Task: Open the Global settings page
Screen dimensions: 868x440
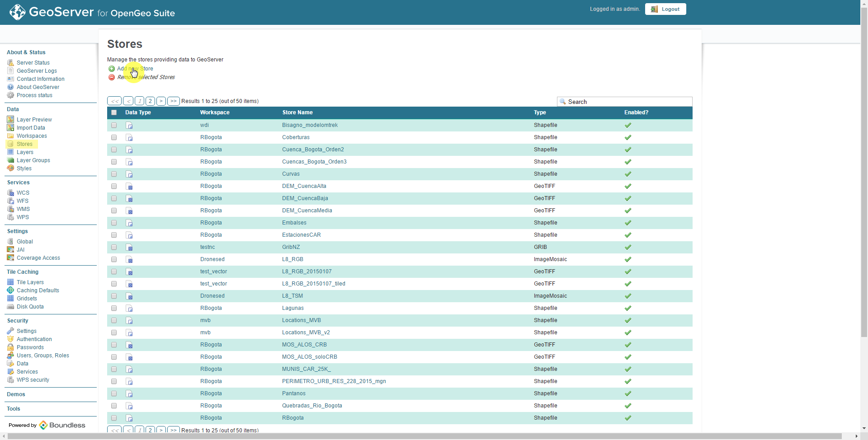Action: point(25,242)
